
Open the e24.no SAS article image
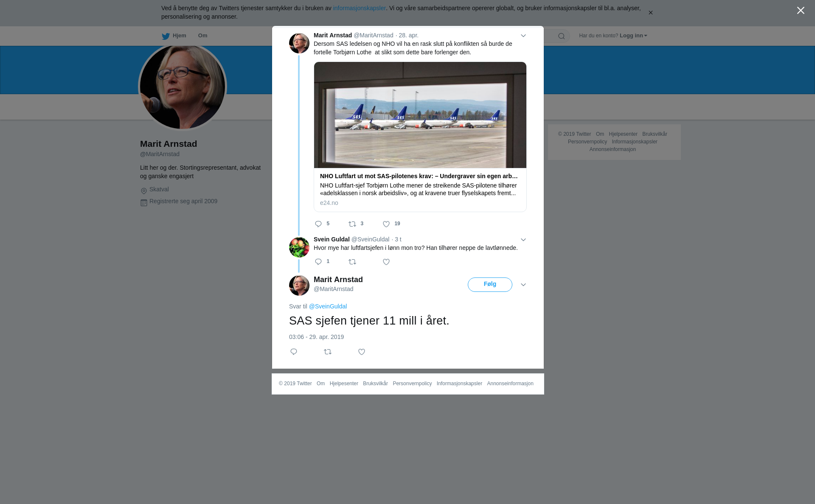tap(420, 115)
